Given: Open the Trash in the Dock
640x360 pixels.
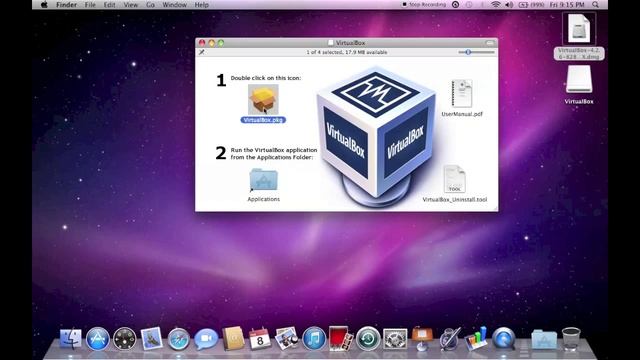Looking at the screenshot, I should (x=571, y=339).
